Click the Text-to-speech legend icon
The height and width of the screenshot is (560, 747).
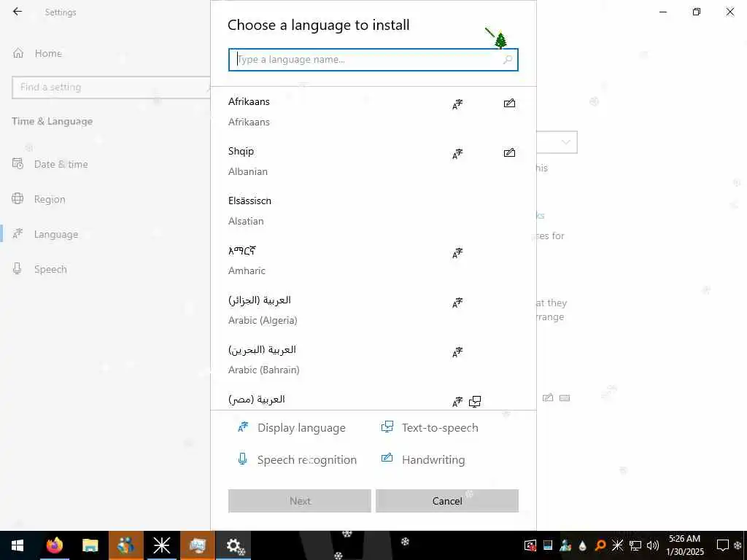point(387,427)
